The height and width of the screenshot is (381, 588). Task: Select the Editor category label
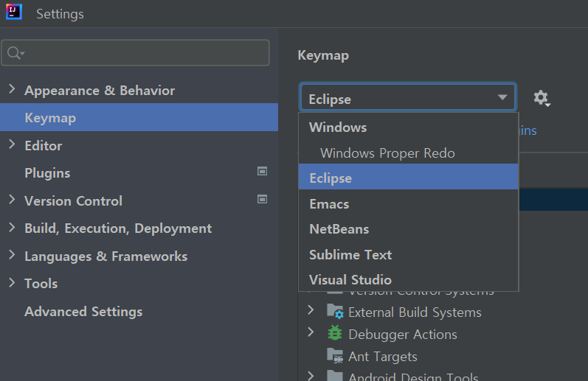point(44,146)
